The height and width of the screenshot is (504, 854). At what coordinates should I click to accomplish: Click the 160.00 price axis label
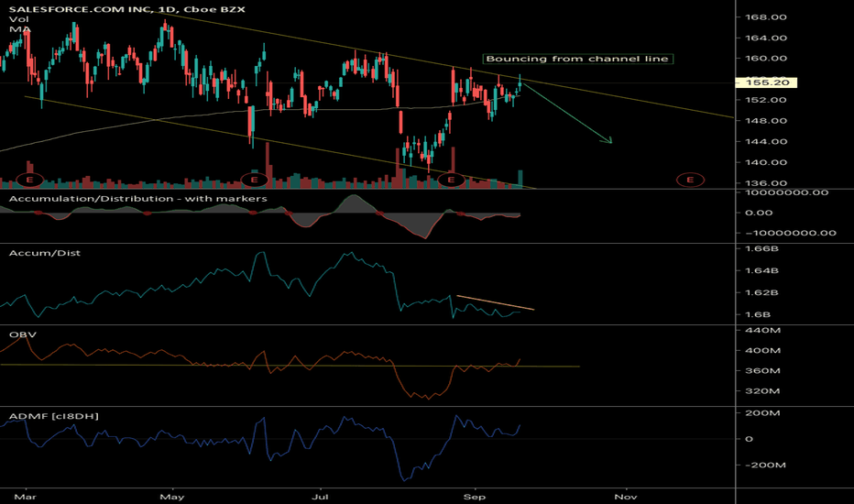point(766,59)
